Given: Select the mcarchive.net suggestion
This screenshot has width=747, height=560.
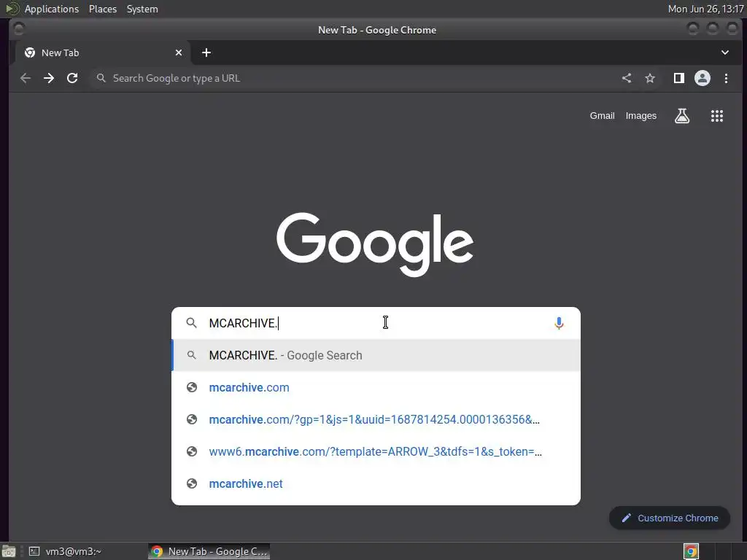Looking at the screenshot, I should point(376,484).
